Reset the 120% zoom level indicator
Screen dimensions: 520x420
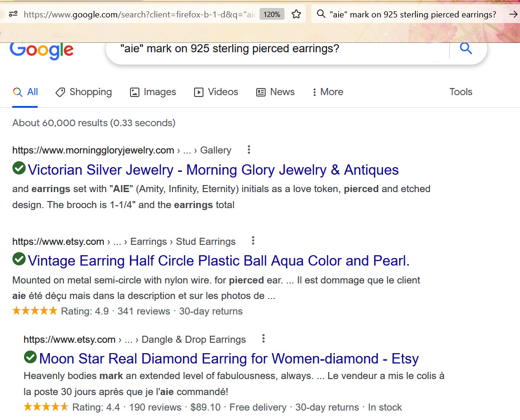click(272, 14)
